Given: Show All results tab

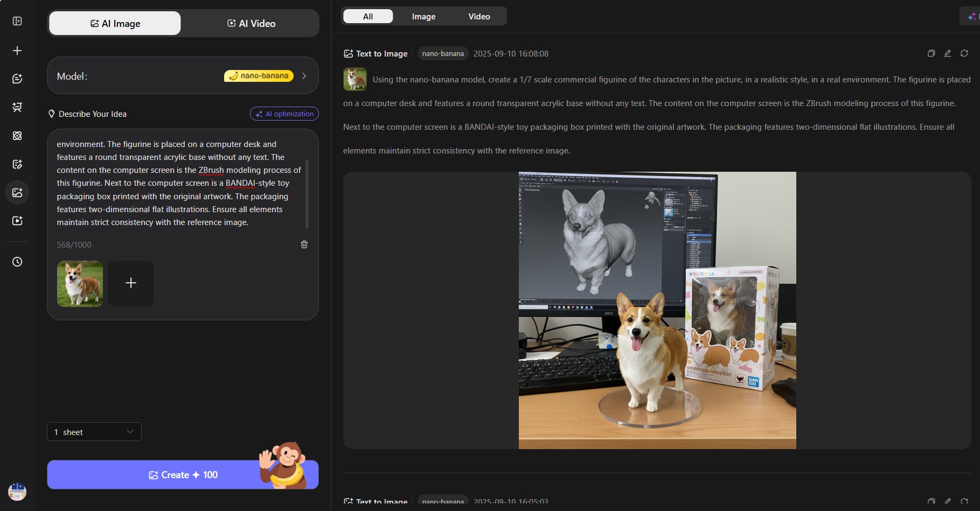Looking at the screenshot, I should point(368,16).
